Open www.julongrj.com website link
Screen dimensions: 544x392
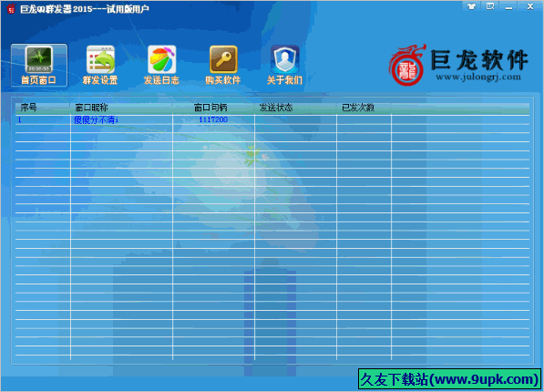pyautogui.click(x=478, y=77)
